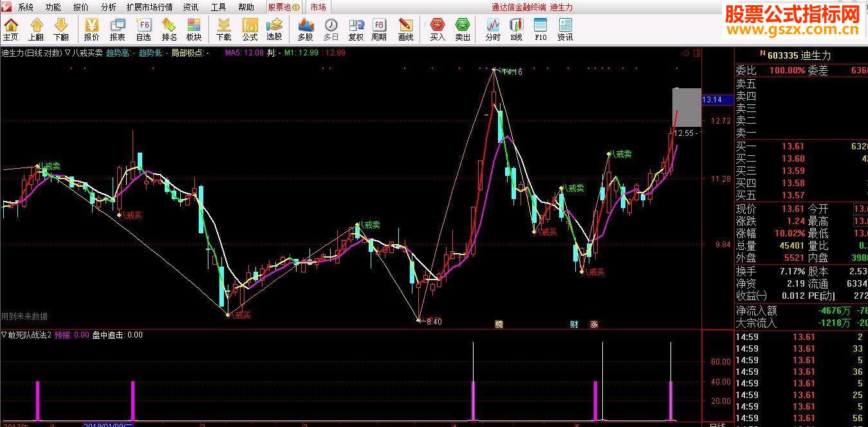Click the application logo icon
The height and width of the screenshot is (427, 868).
click(6, 7)
